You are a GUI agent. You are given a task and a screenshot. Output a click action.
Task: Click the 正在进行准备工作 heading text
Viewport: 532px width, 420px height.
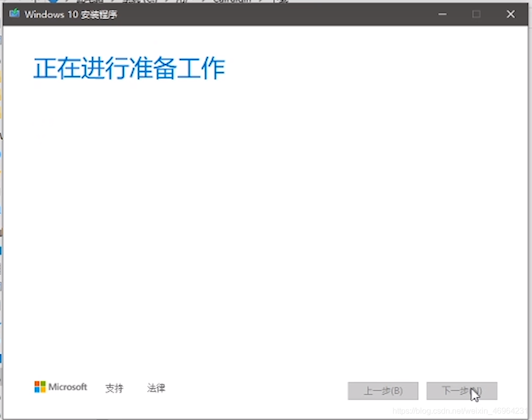(129, 68)
